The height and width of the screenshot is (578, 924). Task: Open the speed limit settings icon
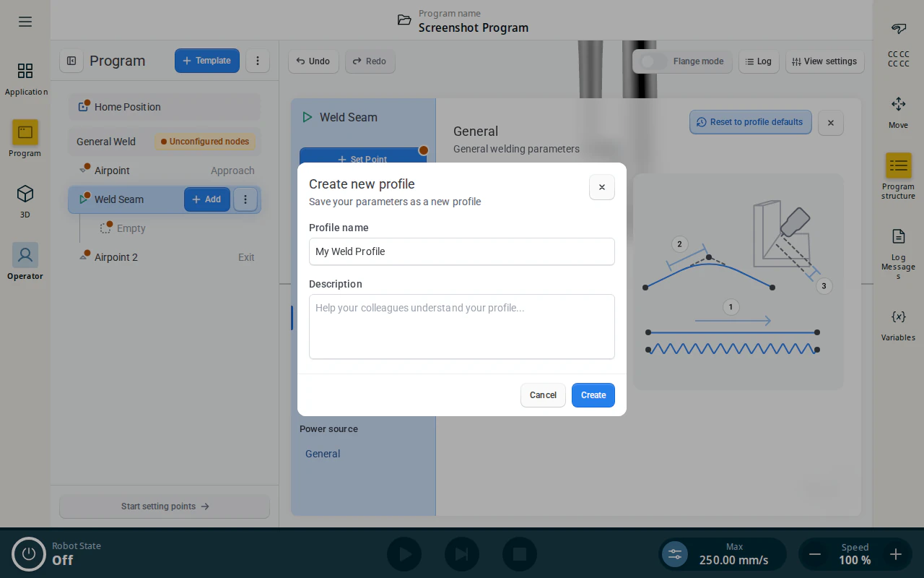click(x=675, y=554)
